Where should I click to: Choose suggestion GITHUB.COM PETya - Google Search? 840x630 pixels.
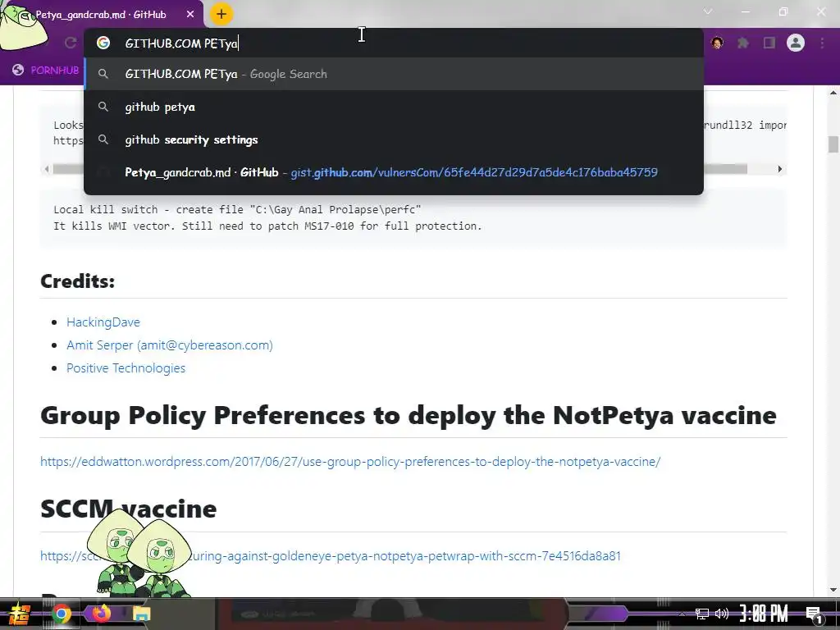click(x=394, y=74)
